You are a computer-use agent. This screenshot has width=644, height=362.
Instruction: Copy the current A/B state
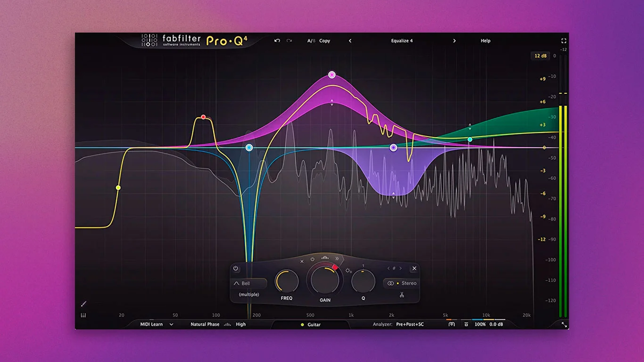pos(325,41)
